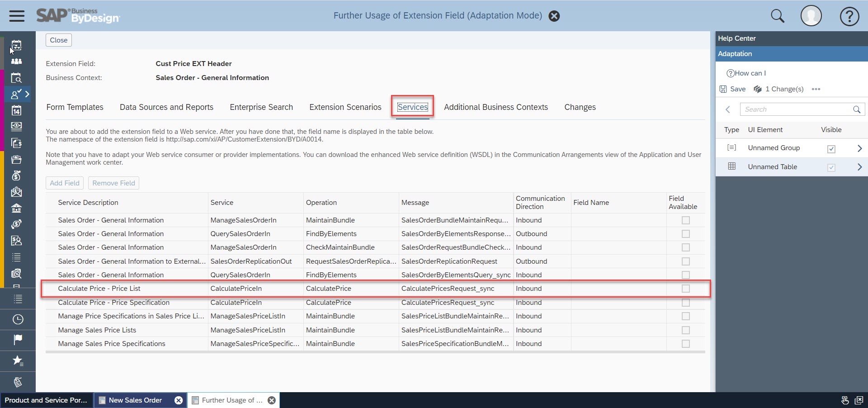Toggle Visible checkbox for Unnamed Table
868x408 pixels.
click(831, 168)
